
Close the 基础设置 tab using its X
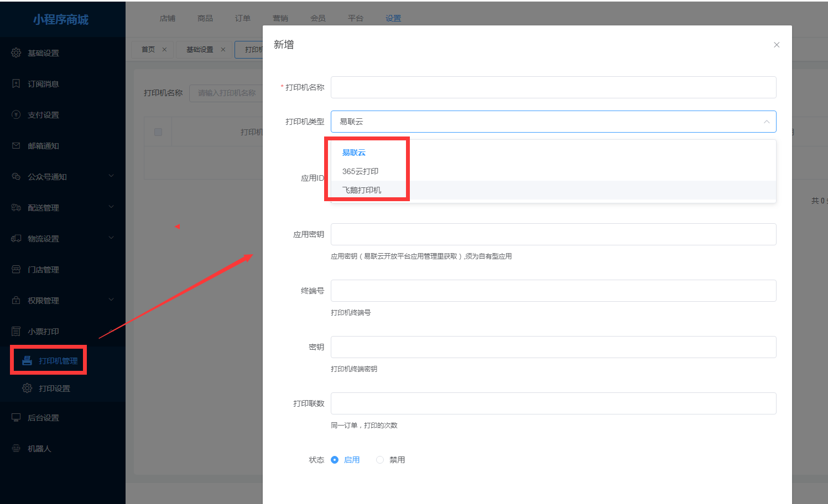coord(223,49)
